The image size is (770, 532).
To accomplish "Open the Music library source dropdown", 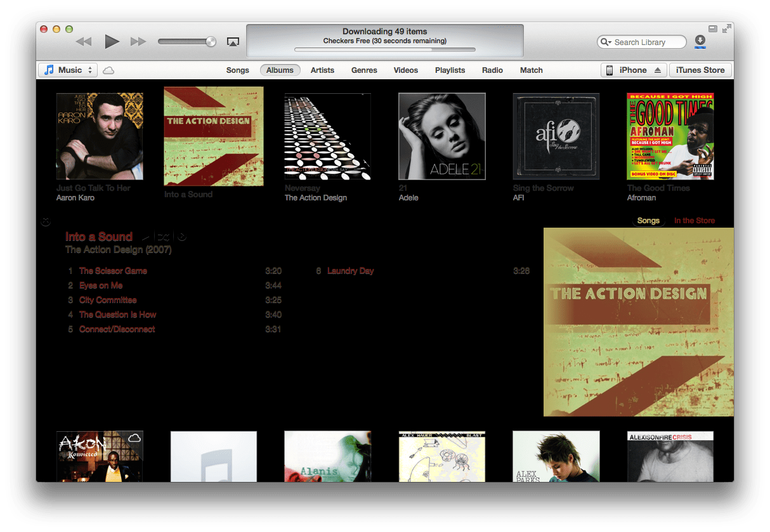I will pos(67,70).
